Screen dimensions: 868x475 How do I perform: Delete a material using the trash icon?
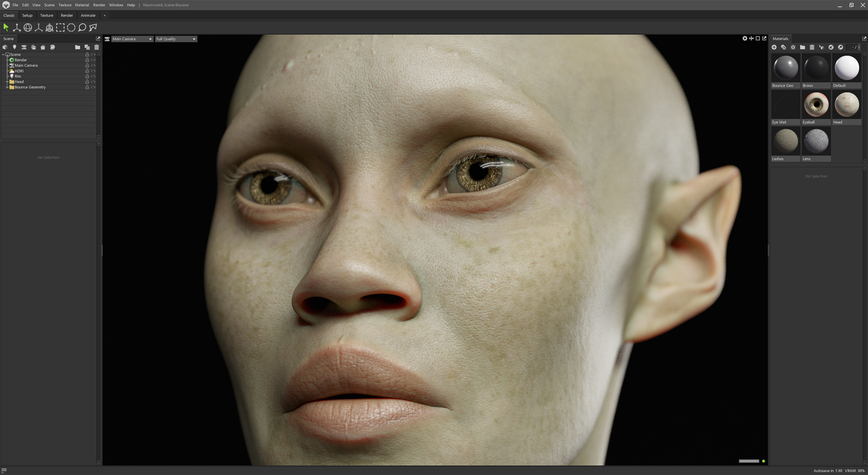(812, 47)
